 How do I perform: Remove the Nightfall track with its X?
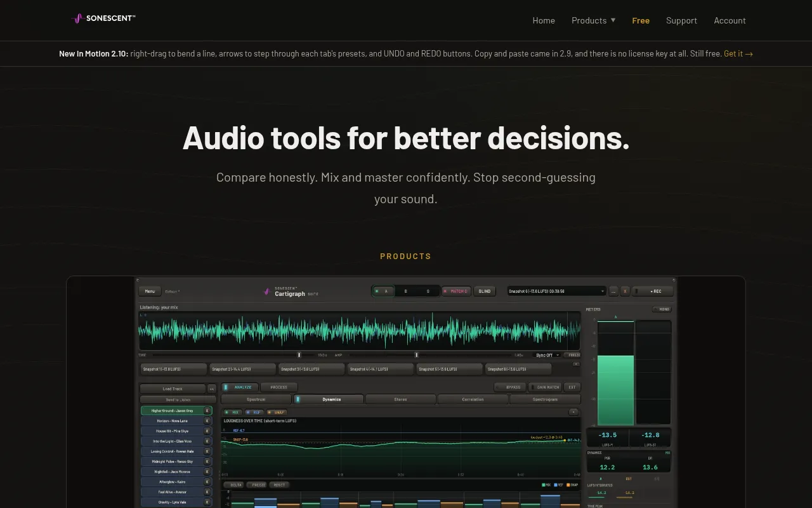coord(207,472)
